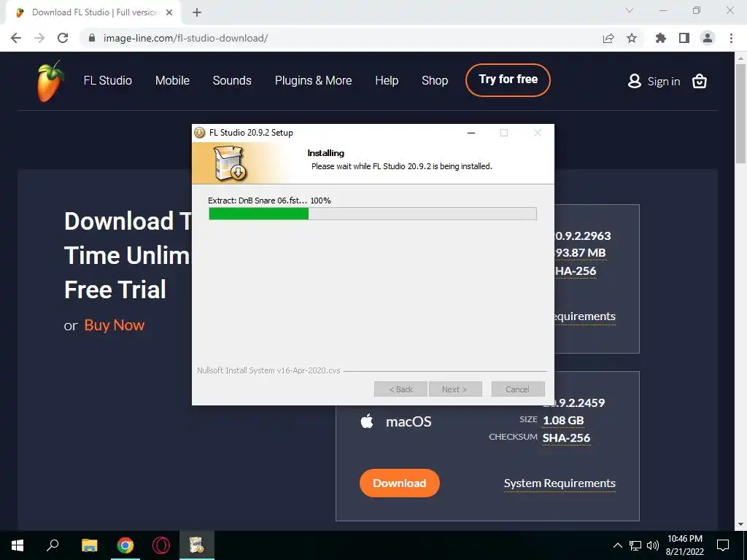The image size is (747, 560).
Task: Click the Extract: DnB Snare 06.fst text
Action: 269,201
